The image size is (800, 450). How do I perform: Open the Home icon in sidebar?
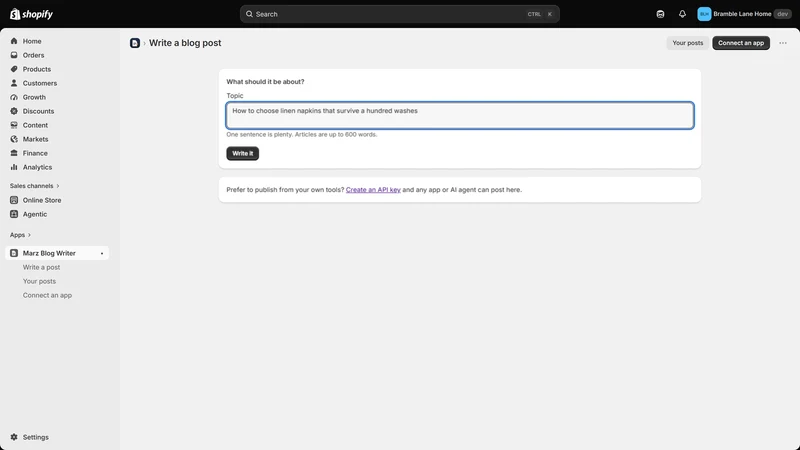pos(14,41)
